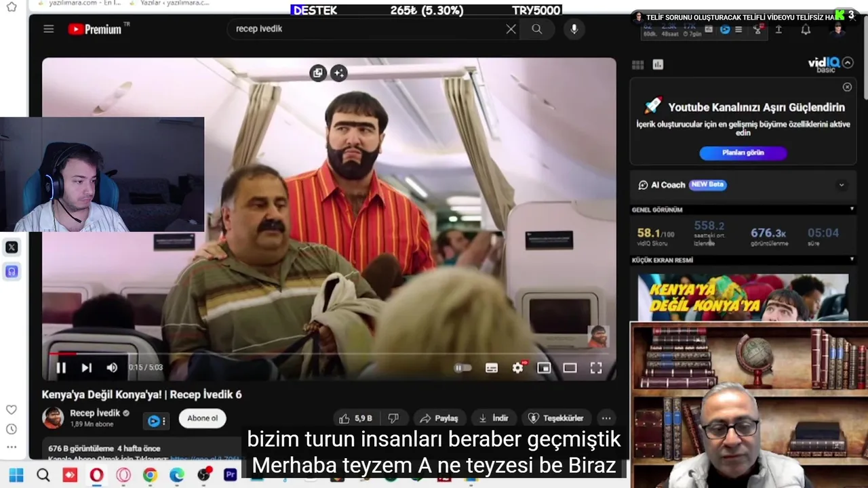This screenshot has width=868, height=488.
Task: Clear the 'recep ivedik' search text
Action: (x=511, y=29)
